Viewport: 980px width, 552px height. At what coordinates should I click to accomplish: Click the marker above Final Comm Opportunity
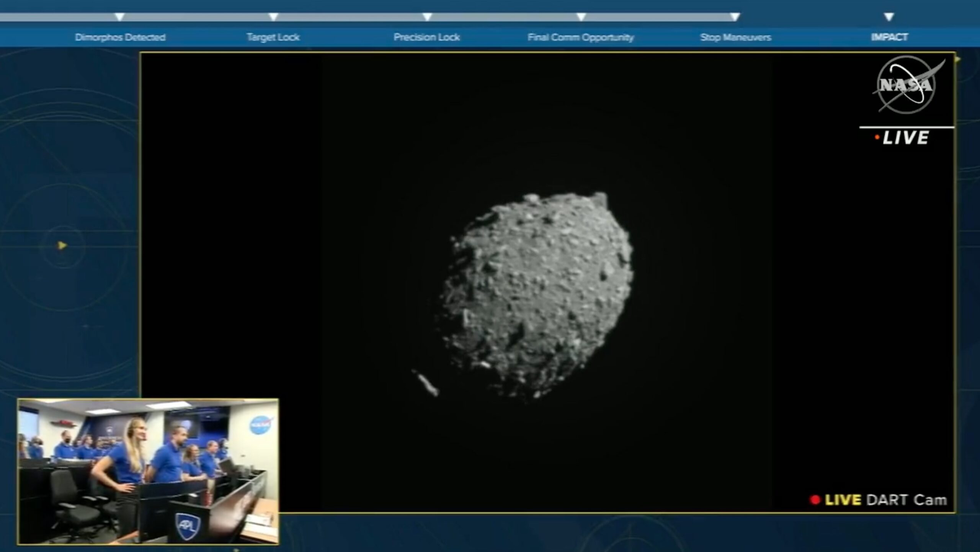click(581, 17)
